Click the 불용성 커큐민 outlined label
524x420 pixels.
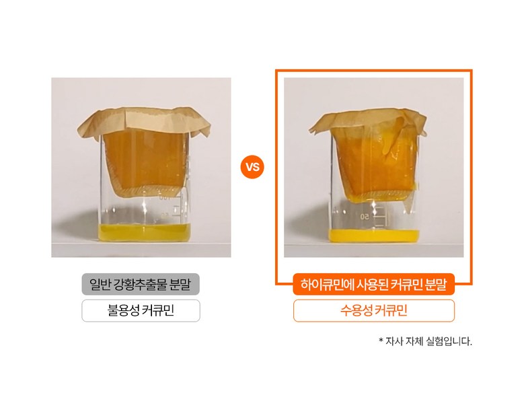(x=141, y=311)
